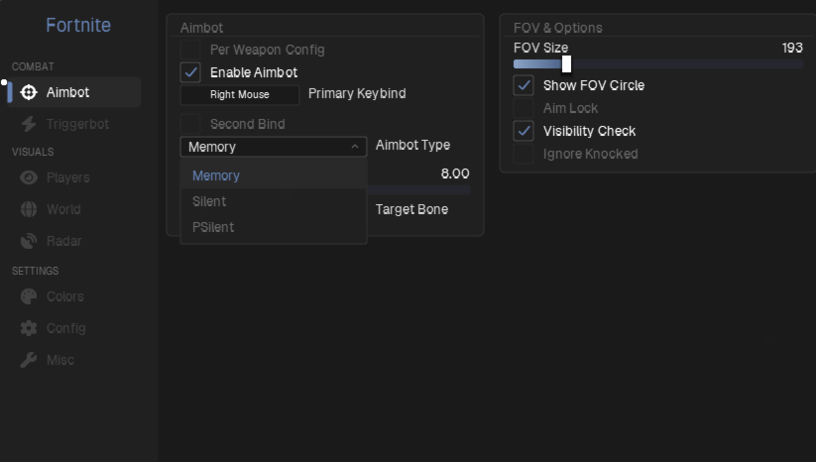
Task: Click the 193 FOV size value
Action: [792, 48]
